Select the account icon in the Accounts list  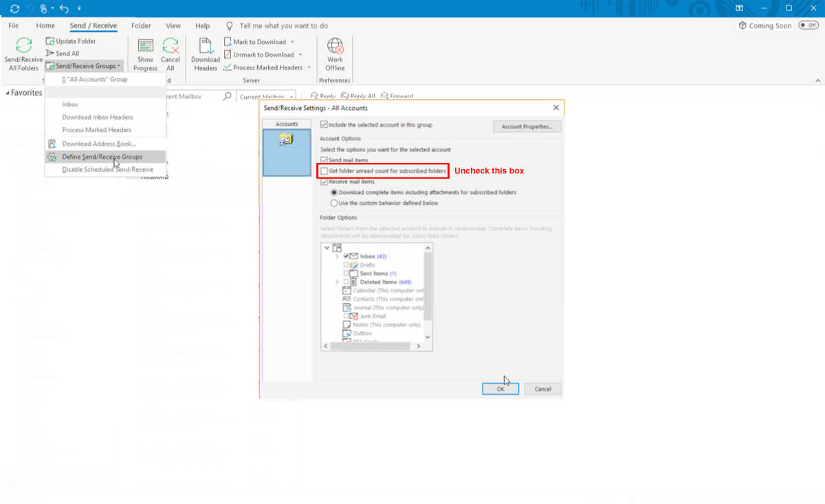[x=286, y=139]
